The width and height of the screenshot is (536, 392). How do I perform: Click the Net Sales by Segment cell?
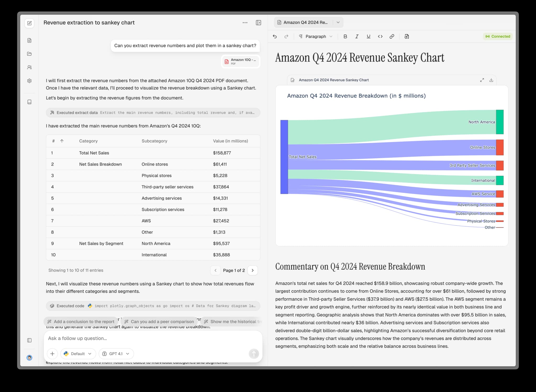(x=101, y=243)
